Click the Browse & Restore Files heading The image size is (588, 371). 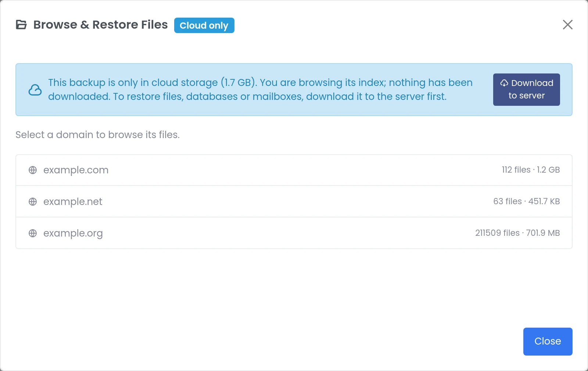click(x=100, y=25)
